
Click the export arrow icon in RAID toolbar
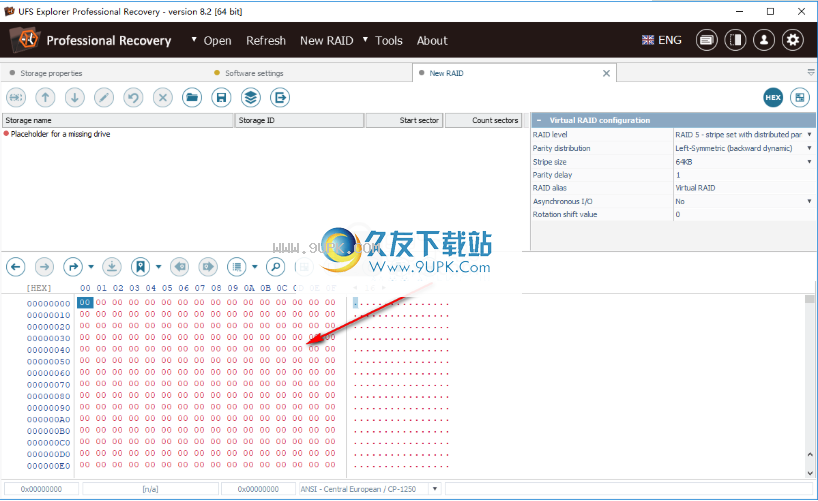point(280,98)
